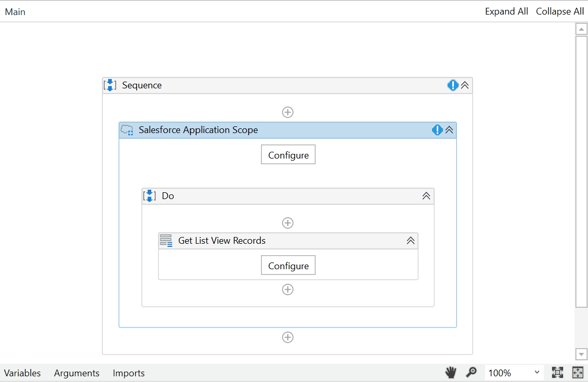
Task: Click the Salesforce cloud activity icon
Action: coord(127,130)
